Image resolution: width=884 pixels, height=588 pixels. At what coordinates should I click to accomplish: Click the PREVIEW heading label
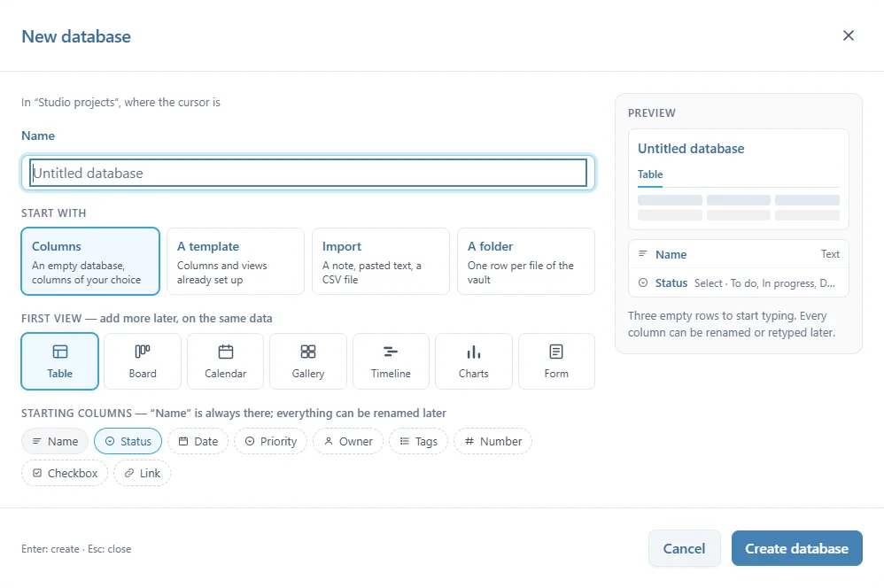tap(652, 112)
